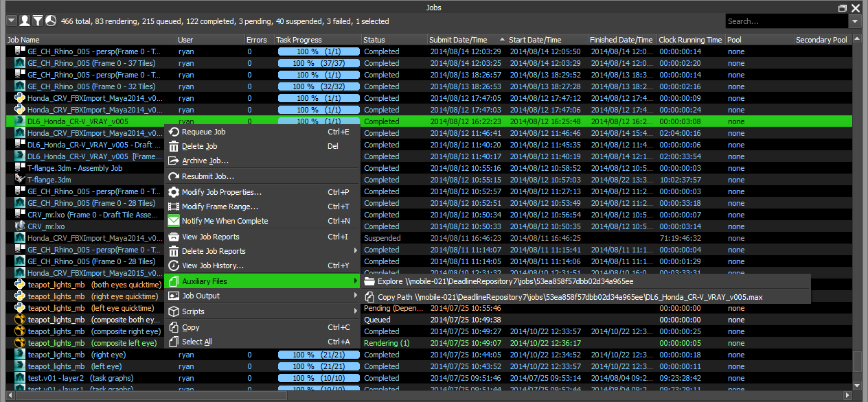
Task: Open Modify Job Properties... menu entry
Action: [x=262, y=192]
